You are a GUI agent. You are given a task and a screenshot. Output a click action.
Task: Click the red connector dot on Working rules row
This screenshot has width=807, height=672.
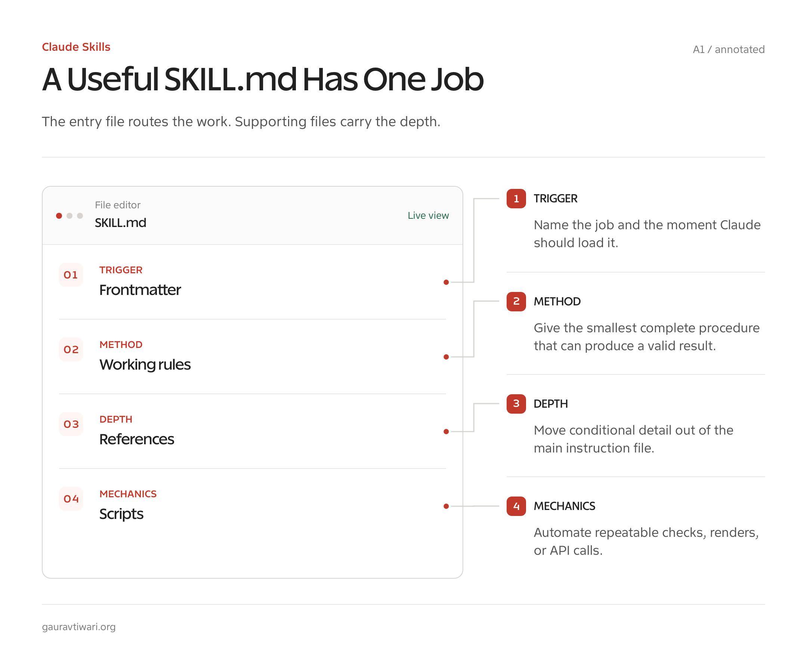pos(446,357)
